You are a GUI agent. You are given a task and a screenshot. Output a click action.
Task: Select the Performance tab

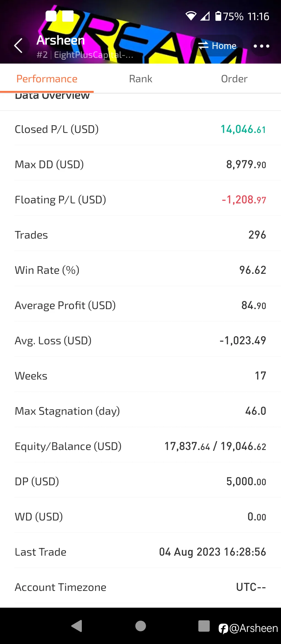47,79
